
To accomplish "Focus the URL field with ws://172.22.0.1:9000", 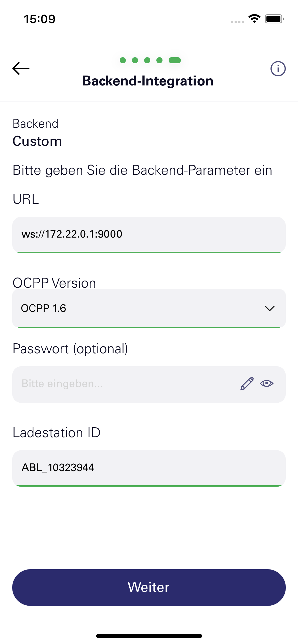I will click(149, 235).
